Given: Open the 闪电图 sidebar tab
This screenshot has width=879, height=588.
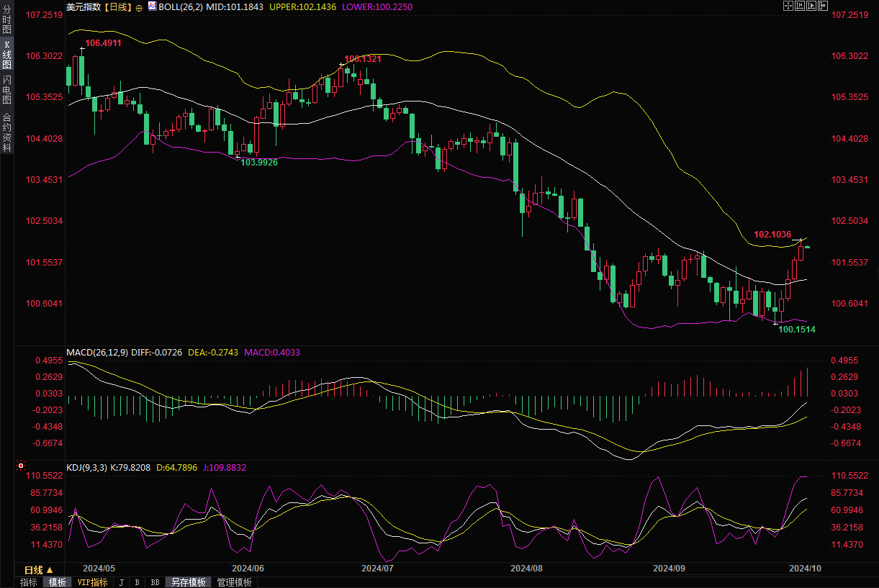Looking at the screenshot, I should [x=6, y=90].
